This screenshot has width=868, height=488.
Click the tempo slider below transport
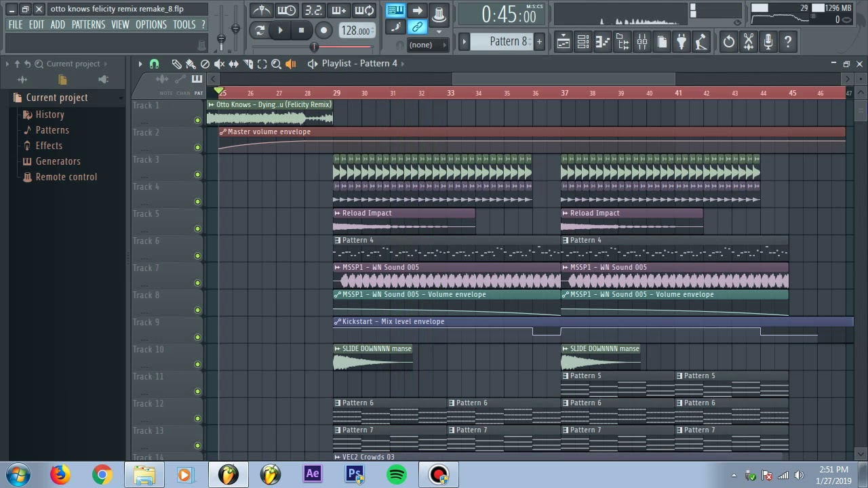click(313, 47)
